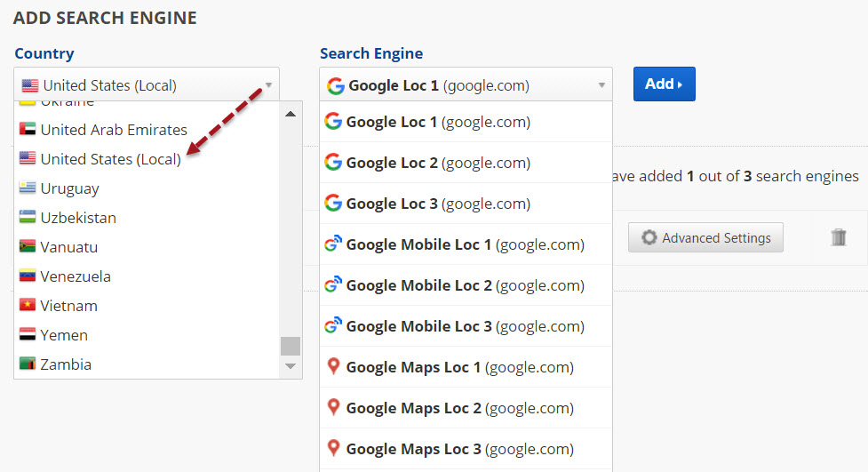
Task: Click the Google Maps Loc 1 pin icon
Action: pos(333,366)
